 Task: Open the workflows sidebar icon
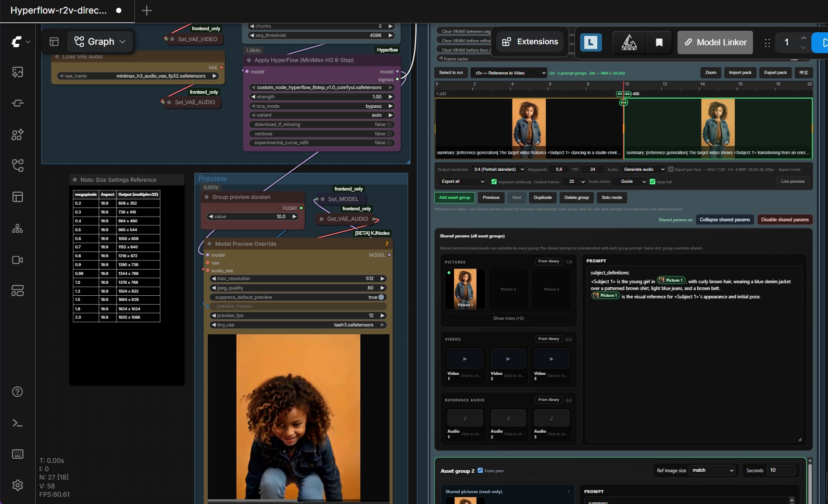click(x=18, y=166)
